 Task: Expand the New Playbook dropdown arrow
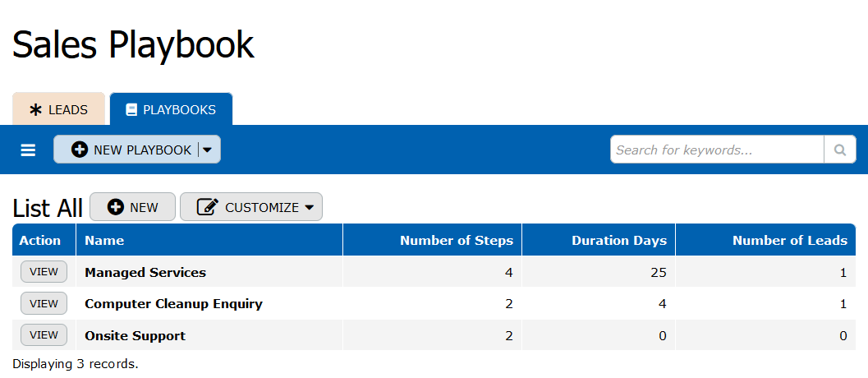[208, 150]
